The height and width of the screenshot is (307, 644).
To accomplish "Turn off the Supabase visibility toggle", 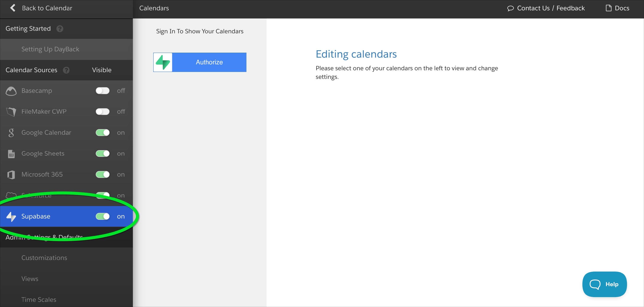I will pos(102,216).
